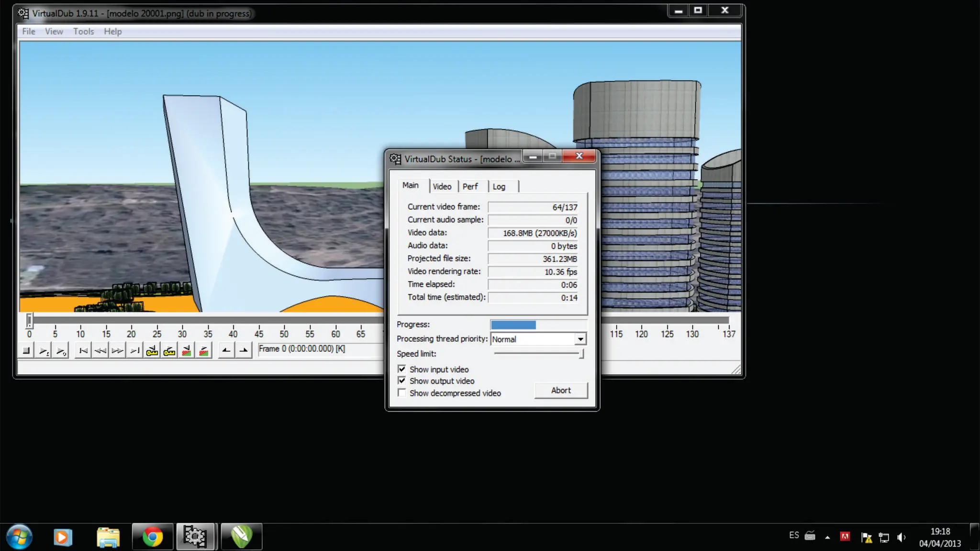The image size is (980, 551).
Task: Click the ES language indicator
Action: point(794,535)
